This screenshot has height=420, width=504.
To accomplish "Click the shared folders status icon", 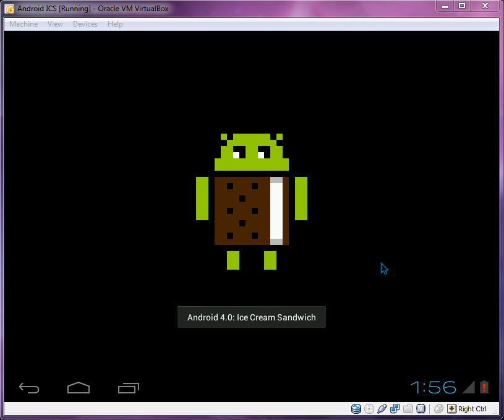I will coord(408,409).
